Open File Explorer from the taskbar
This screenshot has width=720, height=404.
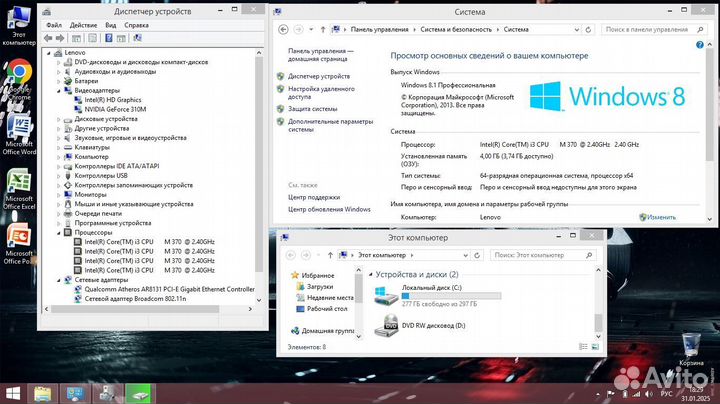(x=43, y=394)
